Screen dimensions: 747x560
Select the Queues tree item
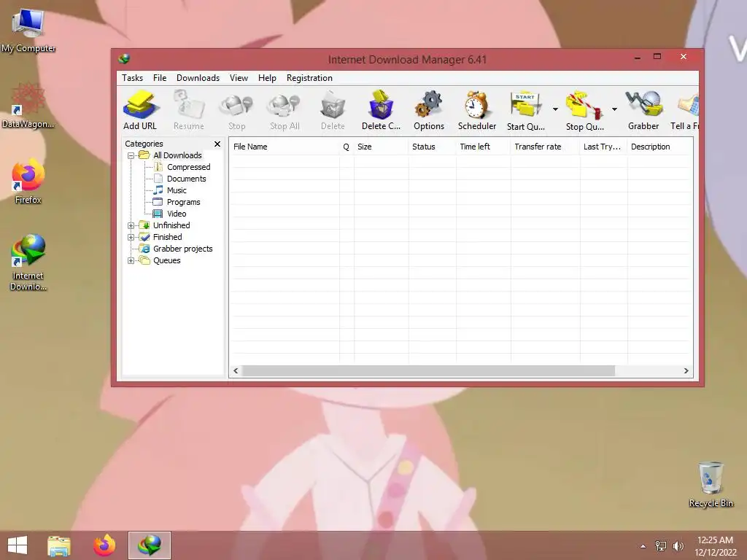pos(167,260)
